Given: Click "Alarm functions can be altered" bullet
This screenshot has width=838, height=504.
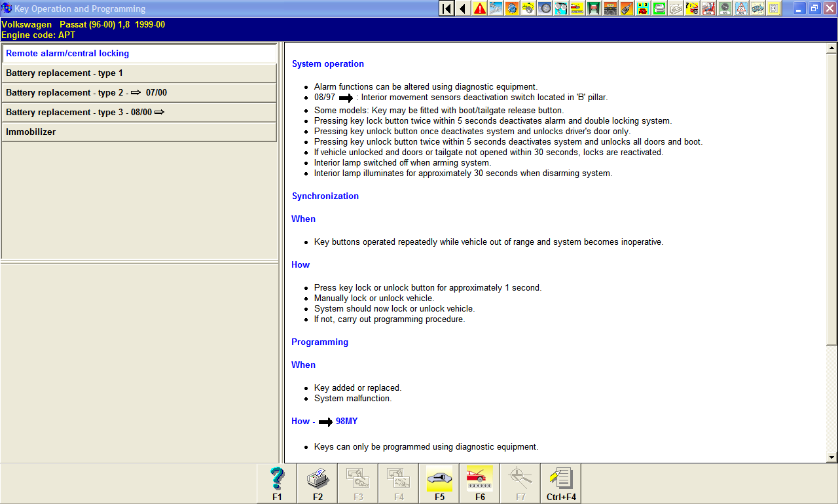Looking at the screenshot, I should (426, 87).
